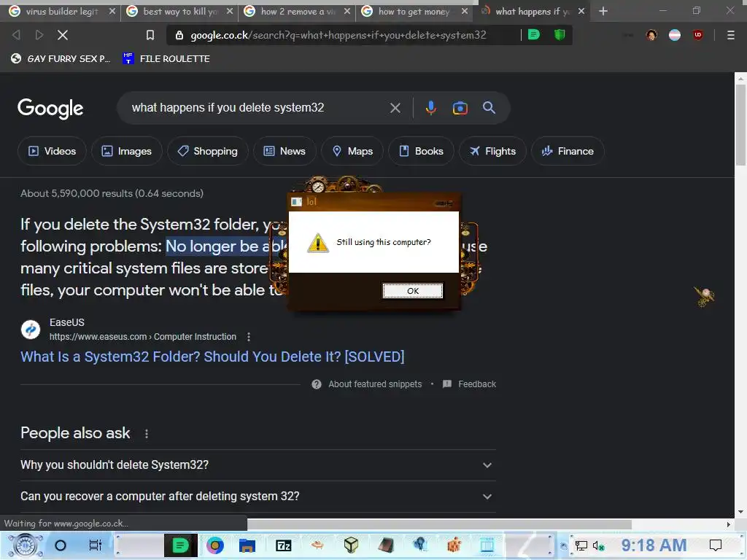The width and height of the screenshot is (747, 560).
Task: Open 7-Zip on taskbar
Action: (284, 545)
